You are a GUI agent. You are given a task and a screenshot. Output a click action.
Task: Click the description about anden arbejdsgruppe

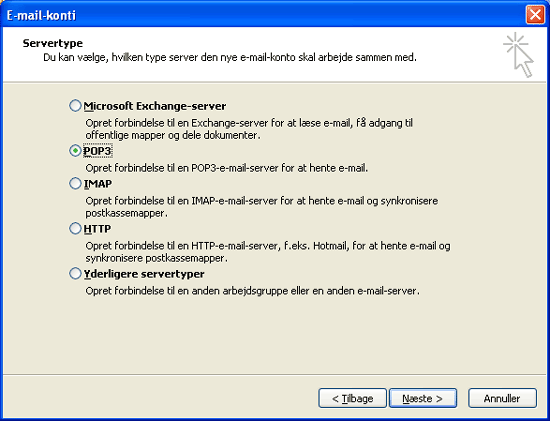253,291
